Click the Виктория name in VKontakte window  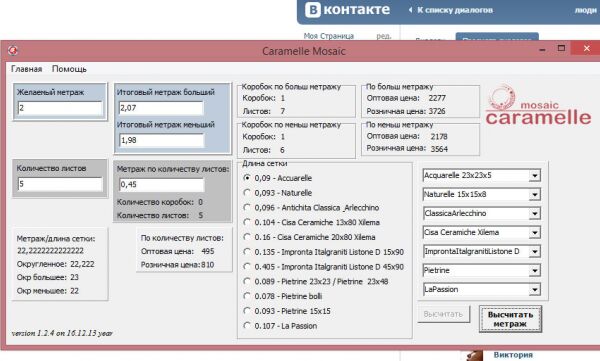[513, 355]
